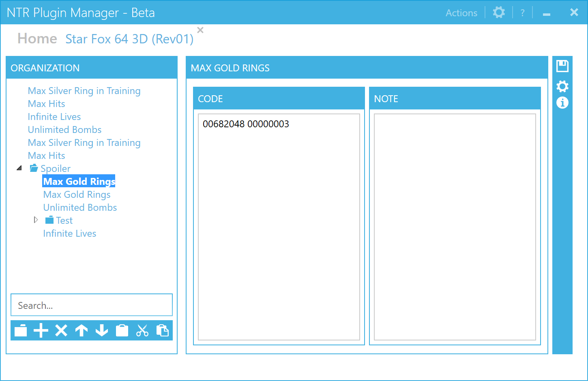This screenshot has width=588, height=381.
Task: Add a new folder using the folder icon
Action: [21, 331]
